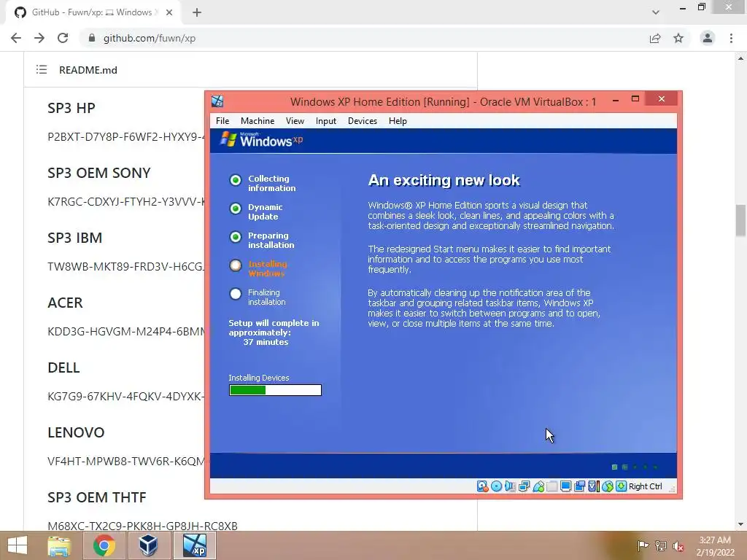Click the README.md file name label
Image resolution: width=747 pixels, height=560 pixels.
pos(88,70)
